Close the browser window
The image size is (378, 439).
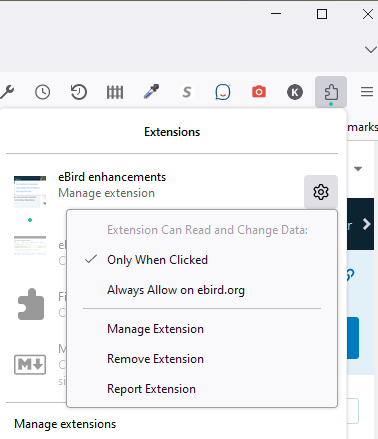point(368,14)
